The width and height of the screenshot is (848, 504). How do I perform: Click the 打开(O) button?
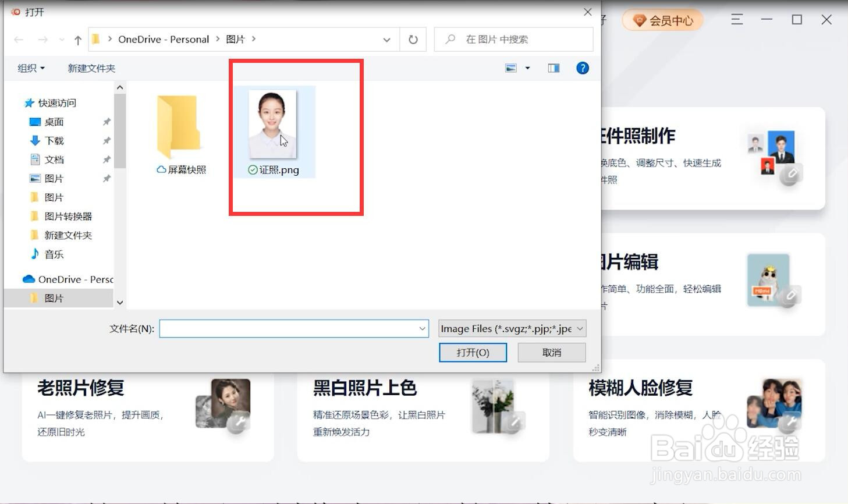pyautogui.click(x=473, y=352)
